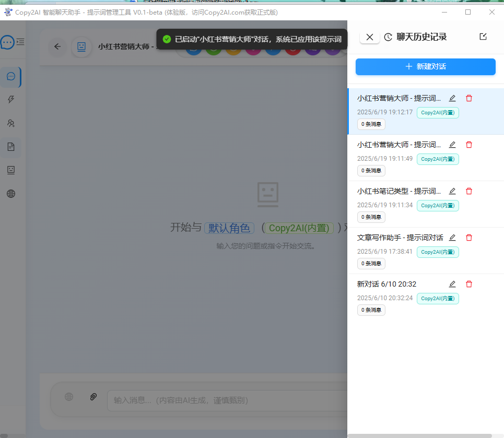Click the Copy2AI(内置) tag under 19:12:17
Screen dimensions: 504x438
point(438,113)
